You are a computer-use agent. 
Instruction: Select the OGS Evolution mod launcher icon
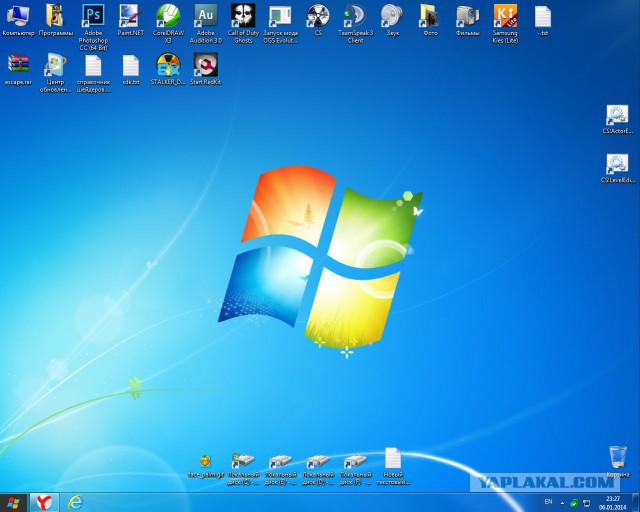click(x=280, y=24)
